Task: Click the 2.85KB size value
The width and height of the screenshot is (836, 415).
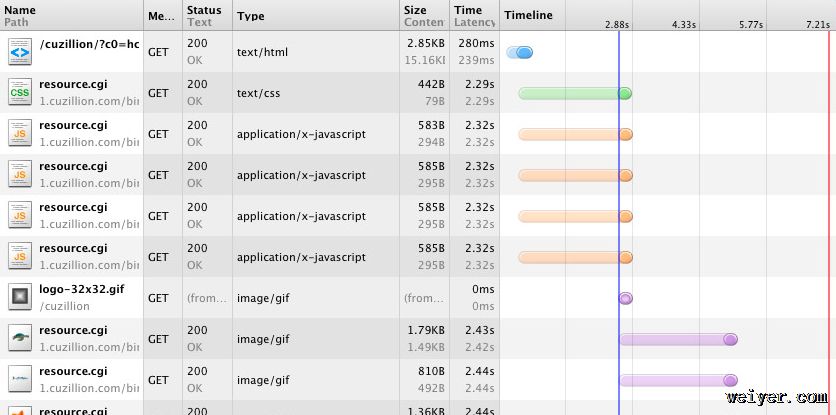Action: pos(426,43)
